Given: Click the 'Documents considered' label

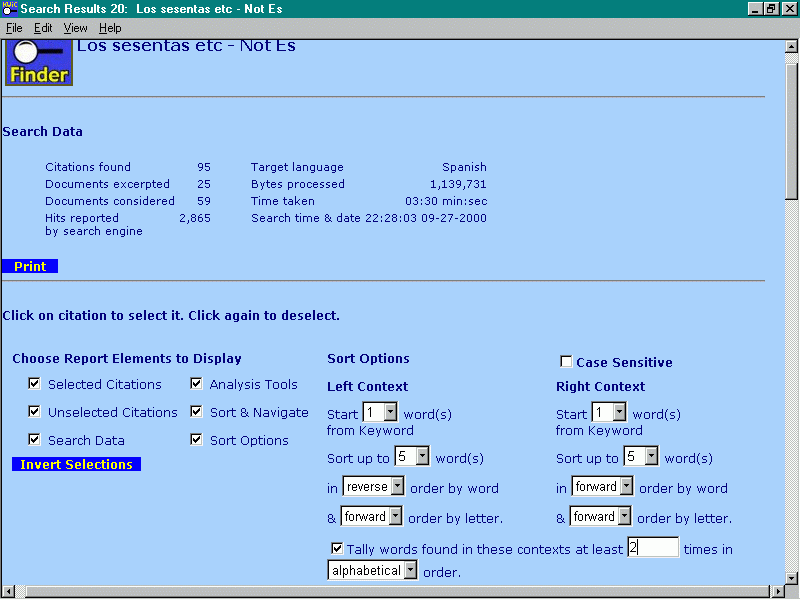Looking at the screenshot, I should (x=110, y=201).
